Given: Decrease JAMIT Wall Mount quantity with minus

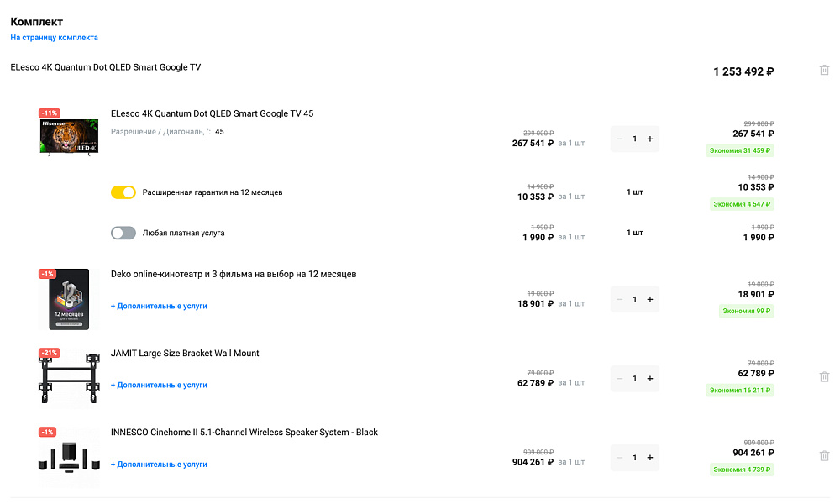Looking at the screenshot, I should click(620, 379).
